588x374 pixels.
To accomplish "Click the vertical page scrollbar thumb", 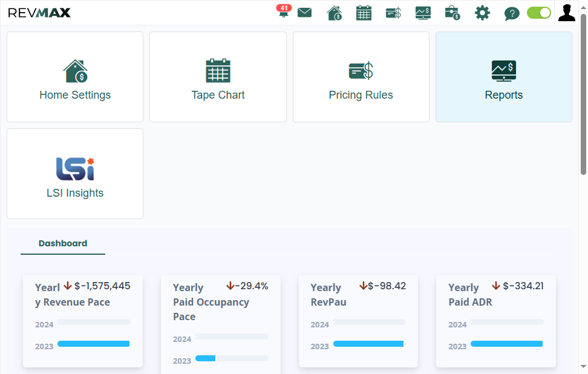I will pyautogui.click(x=583, y=94).
